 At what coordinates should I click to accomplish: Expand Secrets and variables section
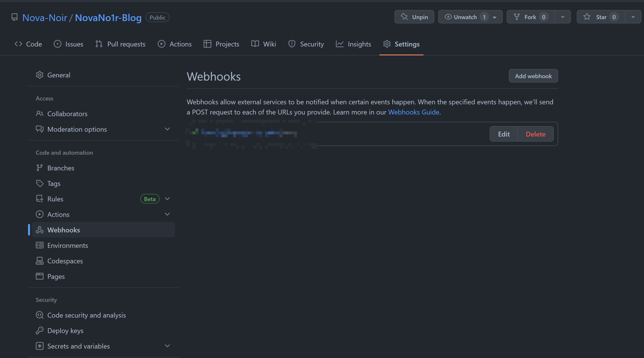tap(167, 346)
